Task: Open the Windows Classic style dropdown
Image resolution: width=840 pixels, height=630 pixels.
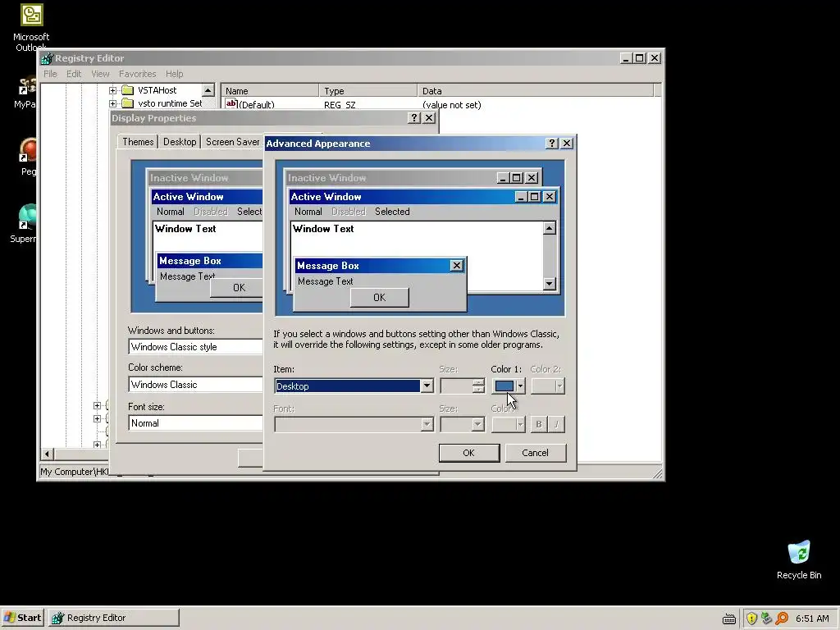Action: (x=195, y=347)
